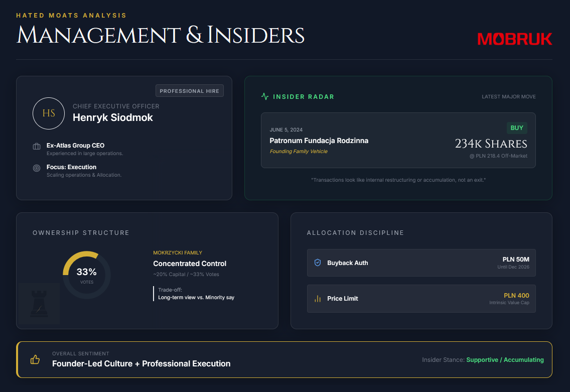Viewport: 570px width, 392px height.
Task: Click the Until Dec 2026 text
Action: [x=513, y=267]
